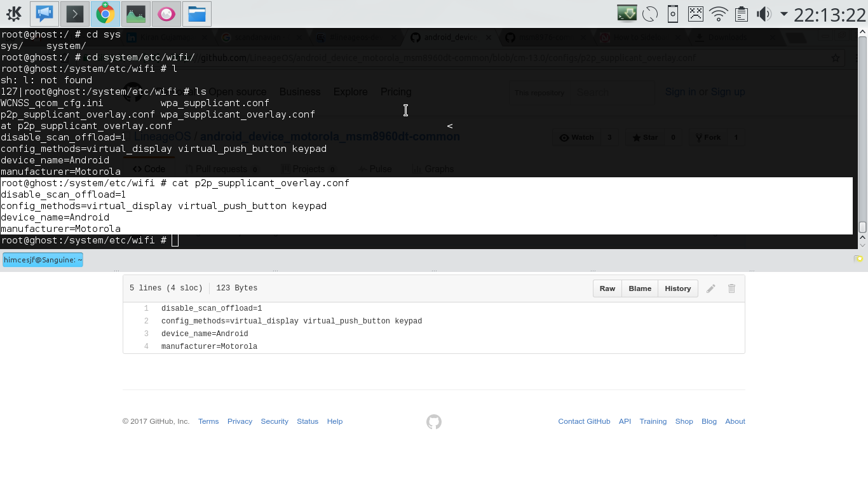This screenshot has height=488, width=868.
Task: Click the icon at the tab bar's right end
Action: 858,259
